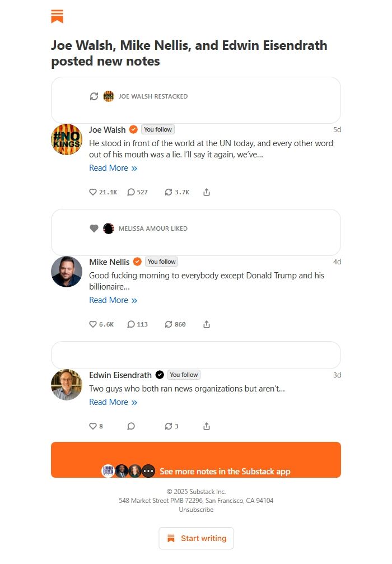The height and width of the screenshot is (564, 392).
Task: Like Edwin Eisendrath's note
Action: click(x=93, y=426)
